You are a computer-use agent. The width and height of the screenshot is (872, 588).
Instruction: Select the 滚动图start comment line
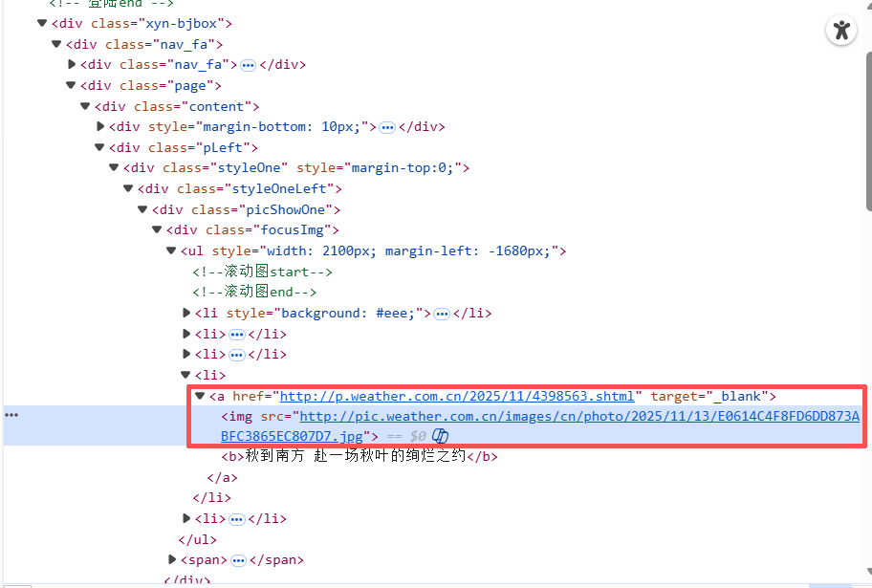pyautogui.click(x=263, y=272)
